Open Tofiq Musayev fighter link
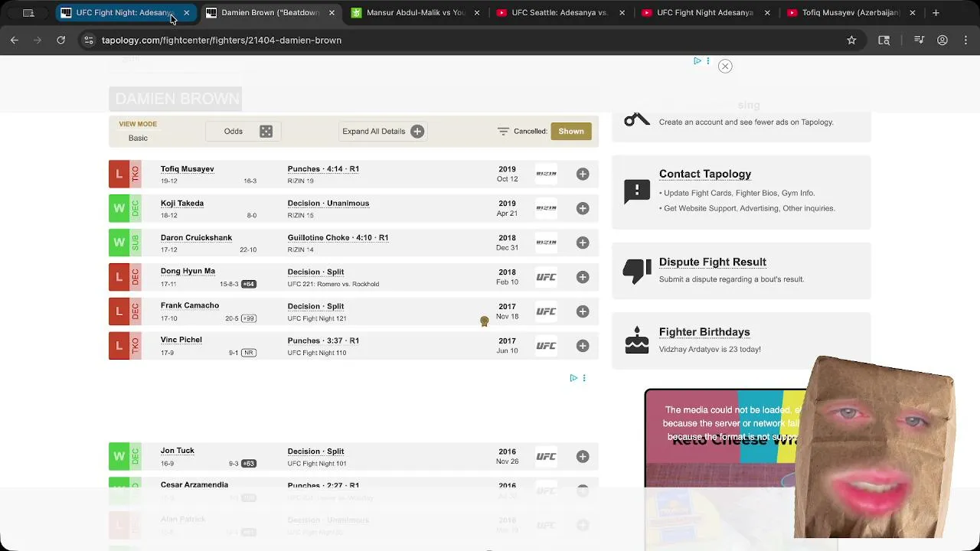 click(187, 169)
